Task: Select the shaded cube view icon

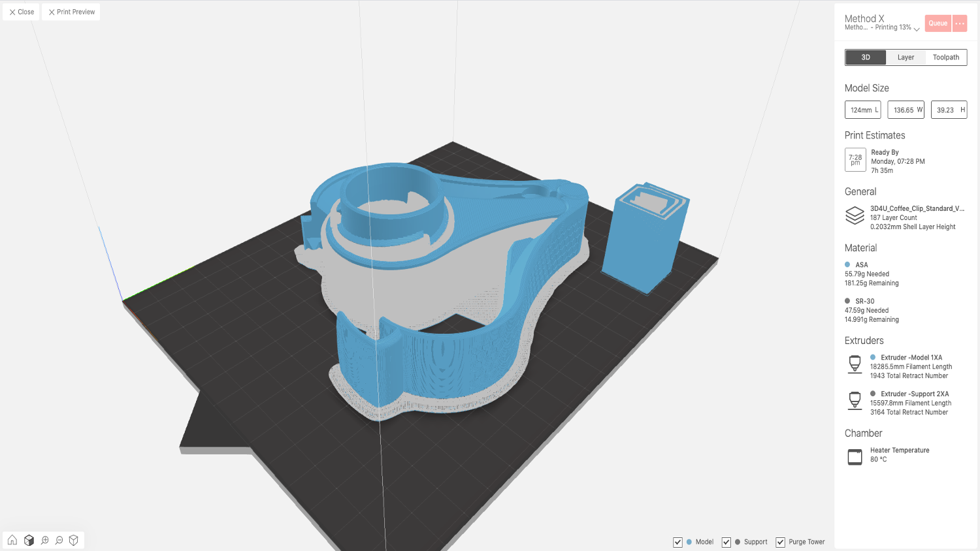Action: (29, 540)
